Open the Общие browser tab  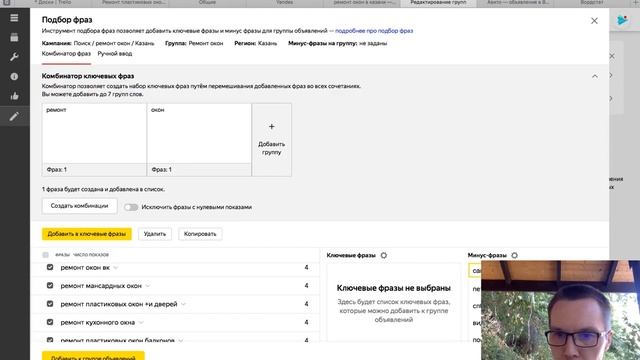pyautogui.click(x=207, y=2)
